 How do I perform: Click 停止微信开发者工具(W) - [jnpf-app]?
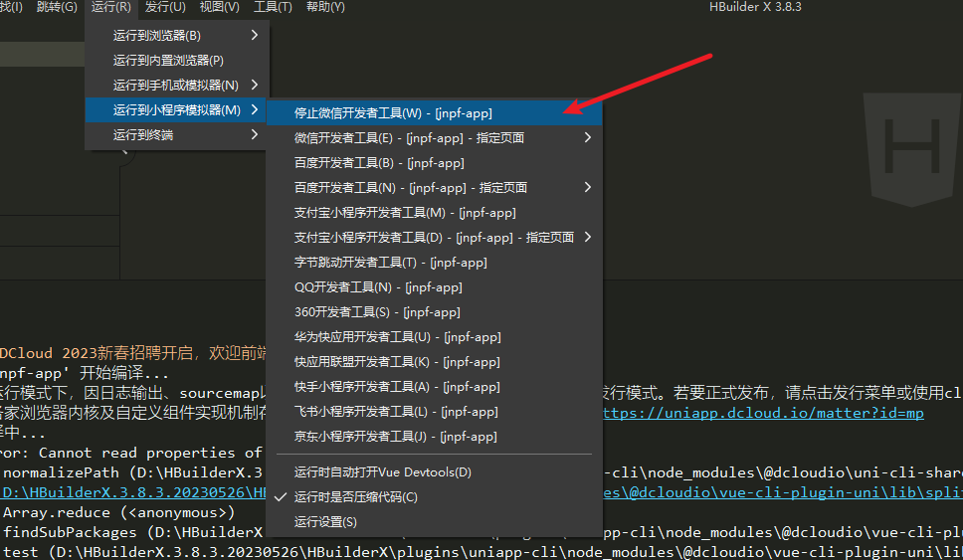[x=434, y=113]
